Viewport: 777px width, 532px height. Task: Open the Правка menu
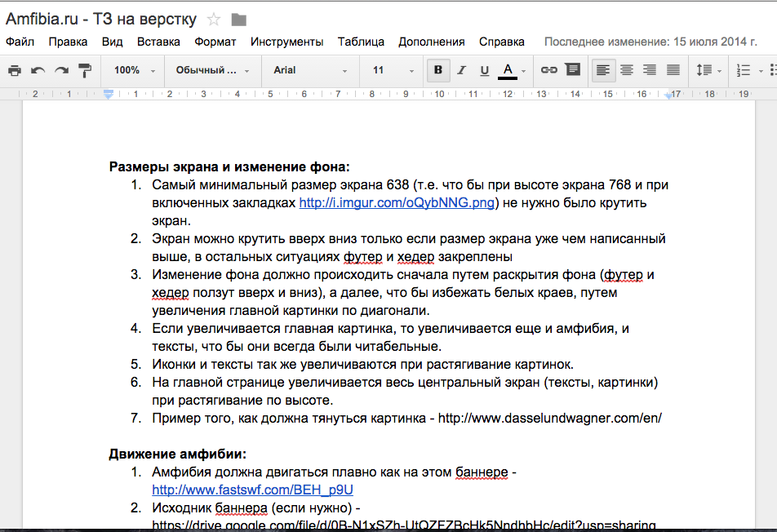click(x=68, y=42)
